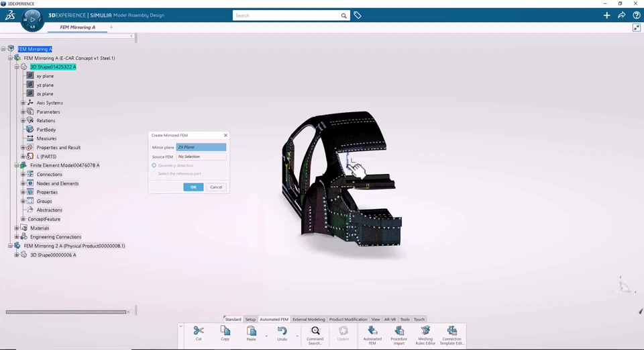Expand the Properties and Result node
Screen dimensions: 644x350
coord(23,147)
